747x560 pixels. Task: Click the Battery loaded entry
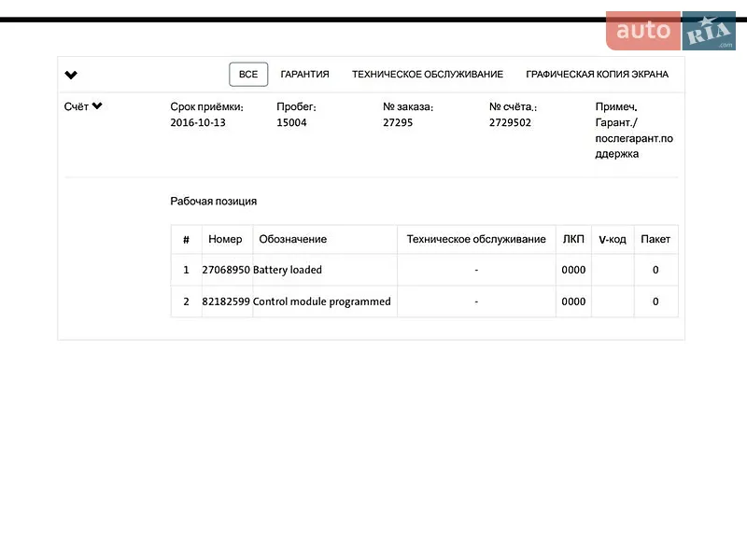288,270
